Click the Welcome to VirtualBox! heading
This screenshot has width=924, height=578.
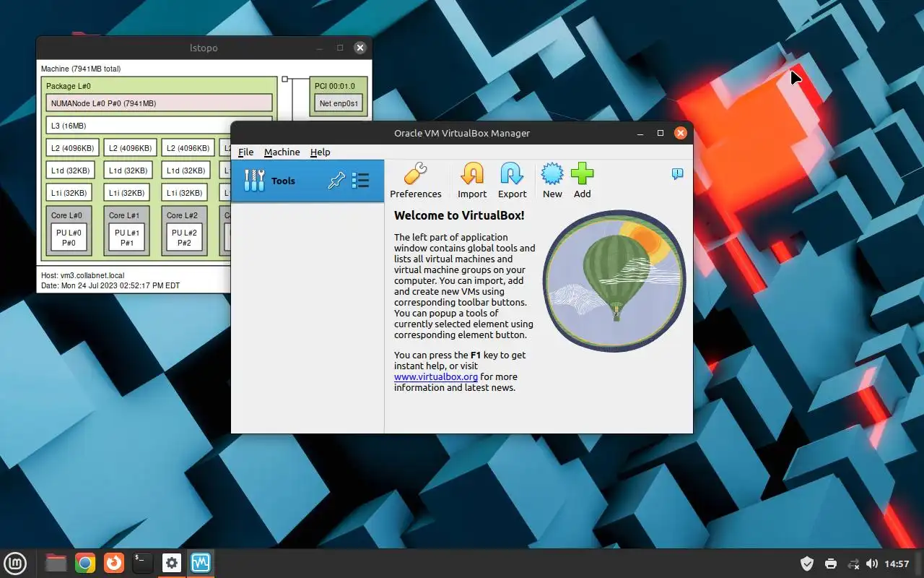coord(459,215)
